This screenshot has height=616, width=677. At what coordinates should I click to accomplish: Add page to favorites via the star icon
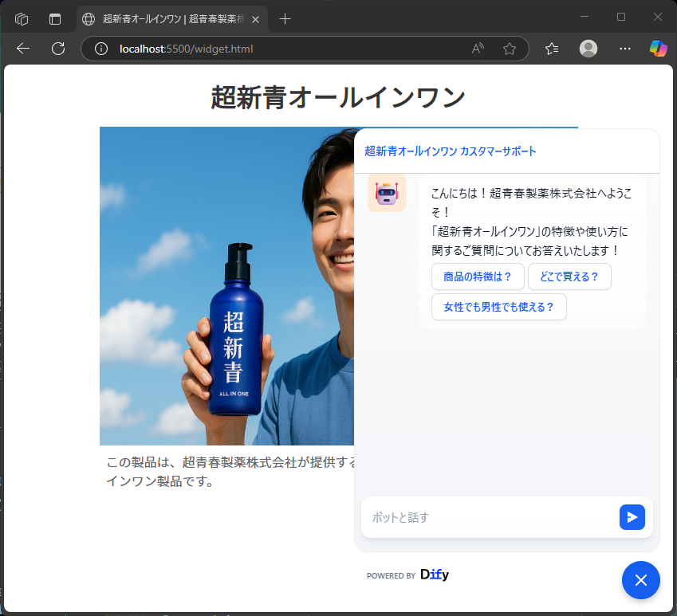(x=510, y=49)
